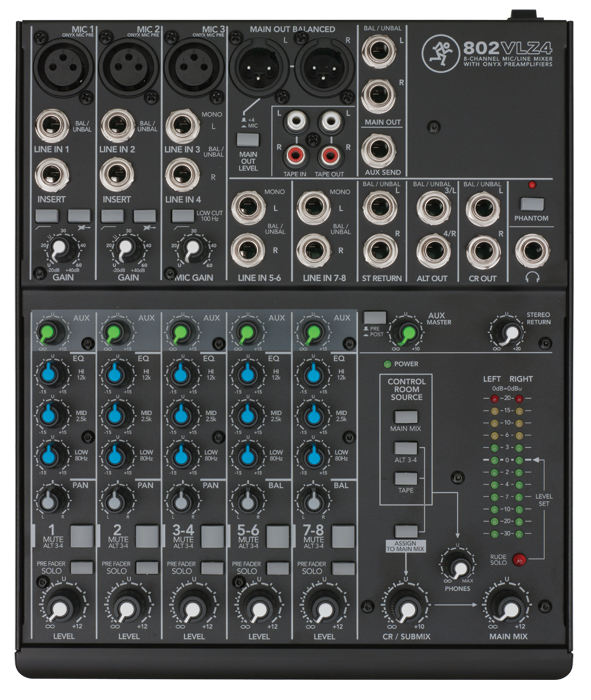Click the Mackie running man logo

click(440, 53)
